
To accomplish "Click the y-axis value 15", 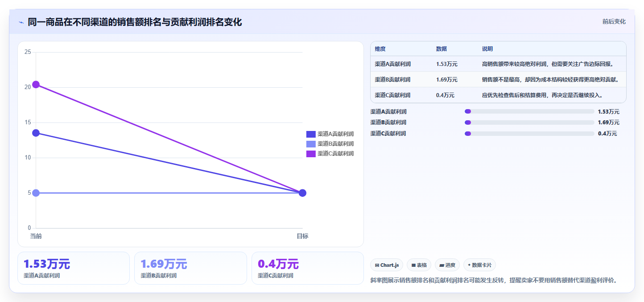I will (28, 122).
